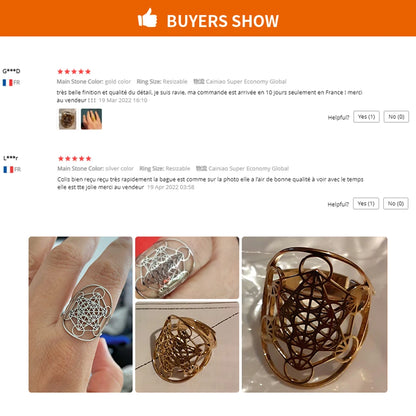Click five-star rating of L***r review
Image resolution: width=416 pixels, height=416 pixels.
74,158
